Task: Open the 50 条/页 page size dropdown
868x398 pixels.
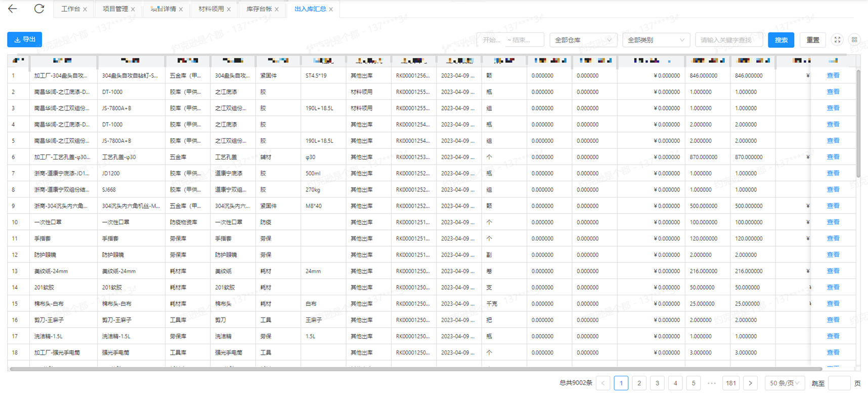Action: 785,383
